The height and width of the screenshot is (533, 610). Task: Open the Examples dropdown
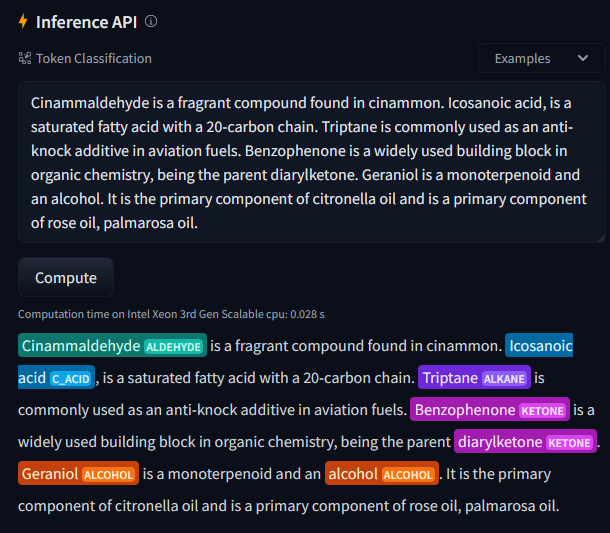(x=541, y=58)
